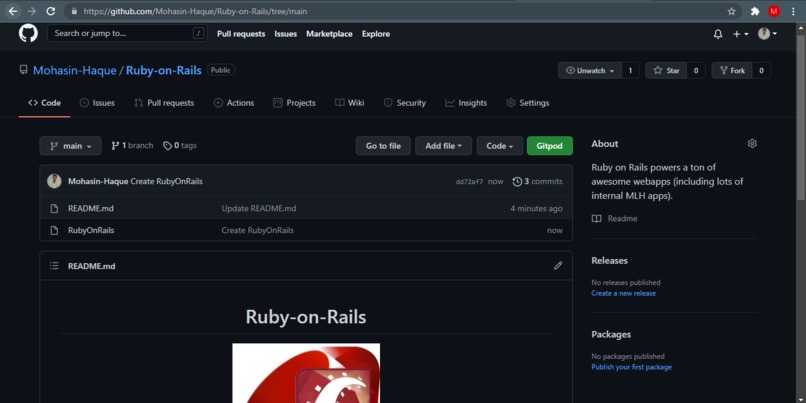806x403 pixels.
Task: Open the green Code dropdown button
Action: [x=500, y=146]
